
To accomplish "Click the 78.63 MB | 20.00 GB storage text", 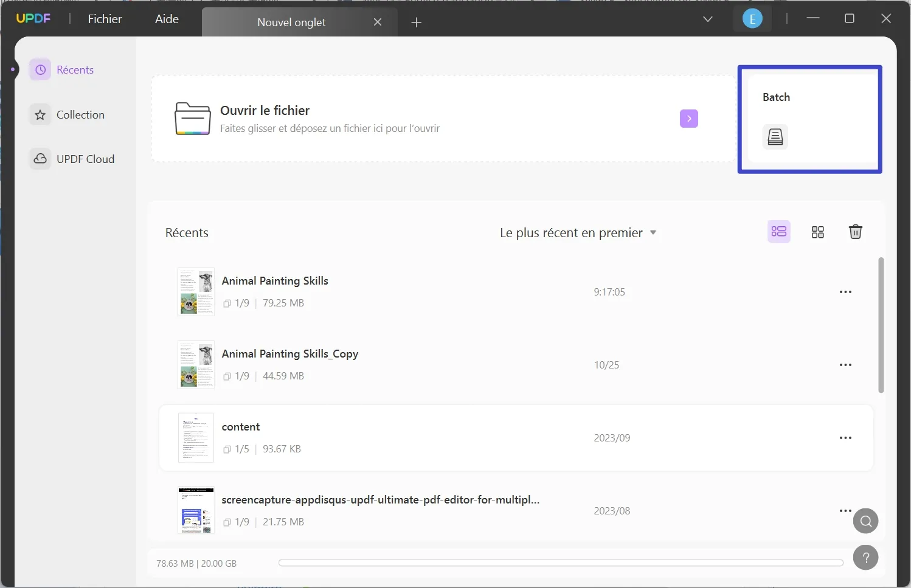I will click(196, 564).
